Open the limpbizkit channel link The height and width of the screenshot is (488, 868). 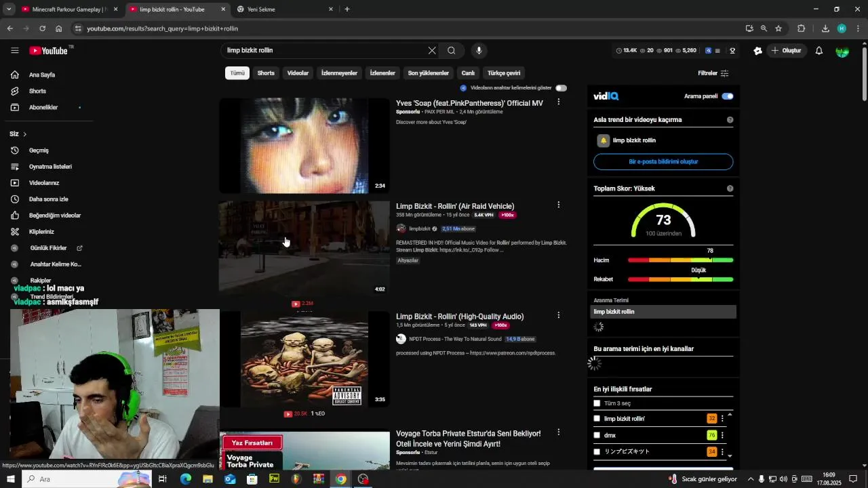click(x=420, y=229)
